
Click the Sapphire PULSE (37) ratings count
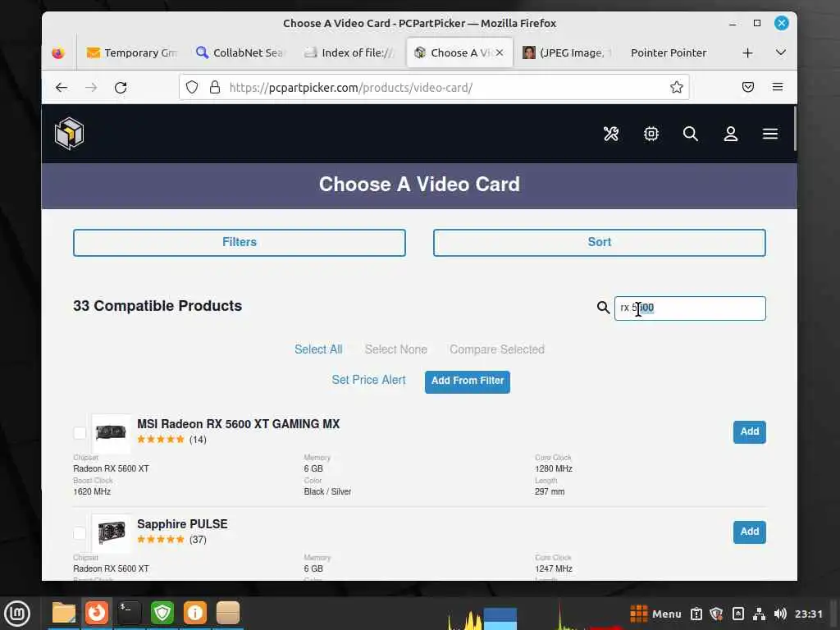[198, 540]
